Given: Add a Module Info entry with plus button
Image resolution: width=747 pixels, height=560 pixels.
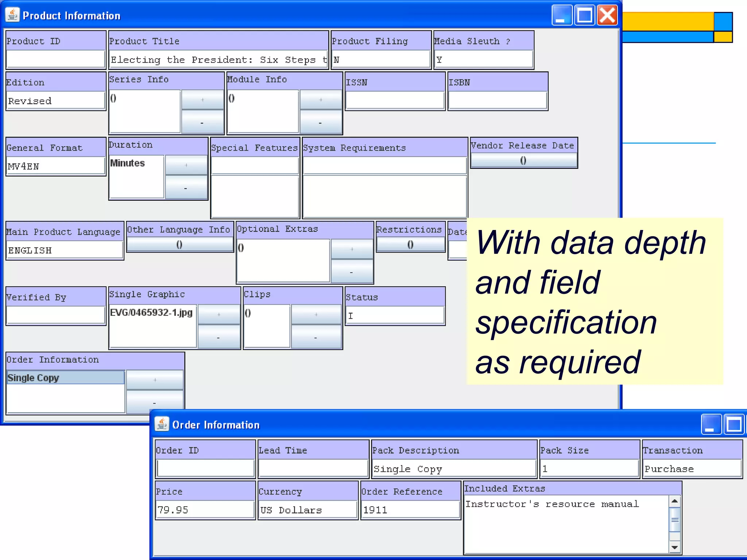Looking at the screenshot, I should [321, 100].
